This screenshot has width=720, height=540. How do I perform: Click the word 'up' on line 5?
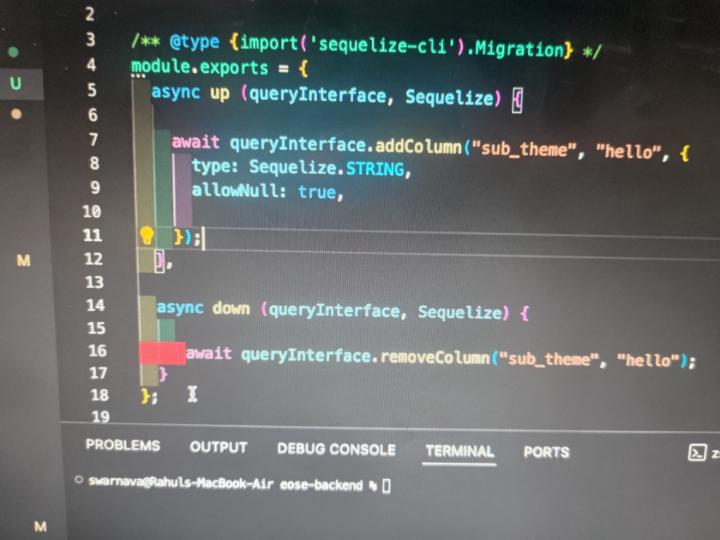(x=220, y=93)
